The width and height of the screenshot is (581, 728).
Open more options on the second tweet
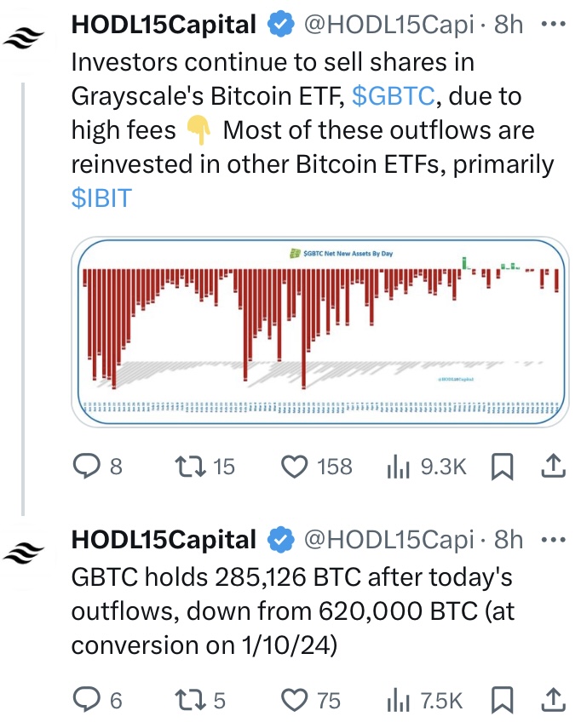tap(554, 540)
